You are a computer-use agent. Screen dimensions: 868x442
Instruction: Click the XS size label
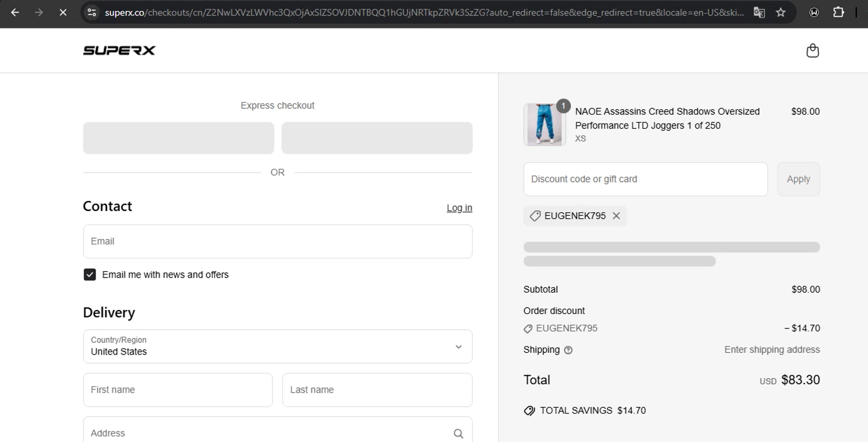[580, 139]
